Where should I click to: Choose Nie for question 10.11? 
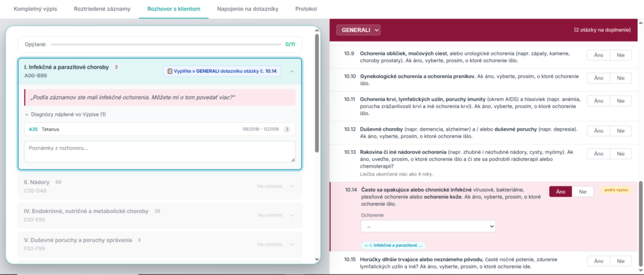[x=621, y=101]
